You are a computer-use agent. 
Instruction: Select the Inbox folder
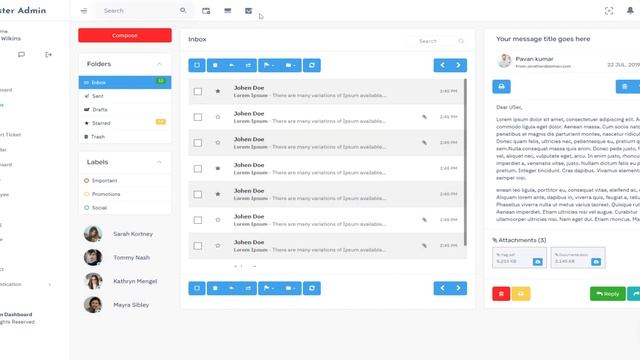(x=125, y=82)
